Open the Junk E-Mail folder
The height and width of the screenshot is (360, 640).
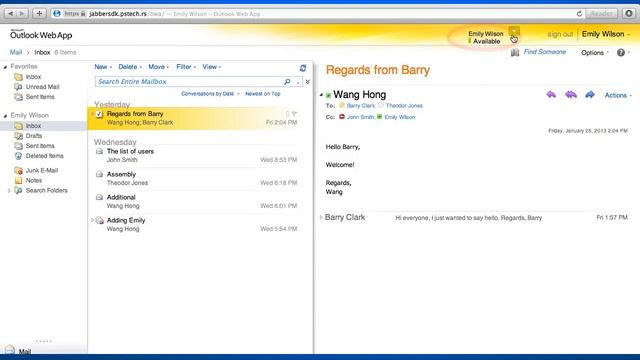tap(41, 170)
